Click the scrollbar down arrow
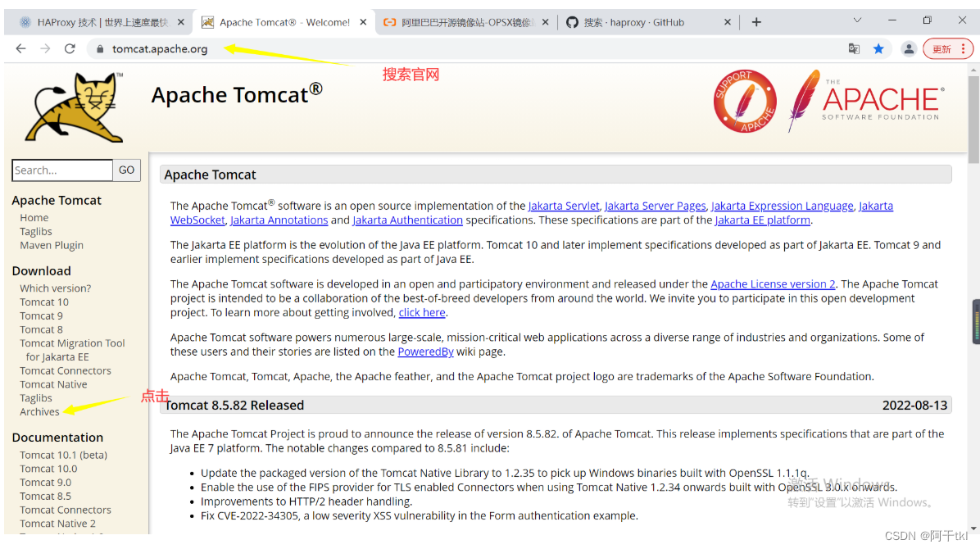Image resolution: width=980 pixels, height=549 pixels. (973, 529)
